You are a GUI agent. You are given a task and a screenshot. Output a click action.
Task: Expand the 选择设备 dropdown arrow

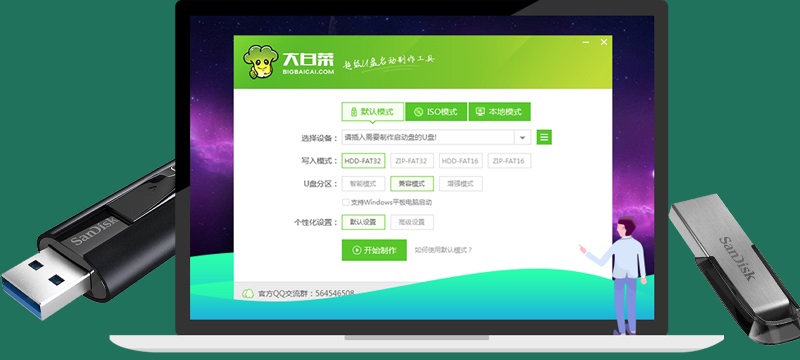(x=522, y=138)
